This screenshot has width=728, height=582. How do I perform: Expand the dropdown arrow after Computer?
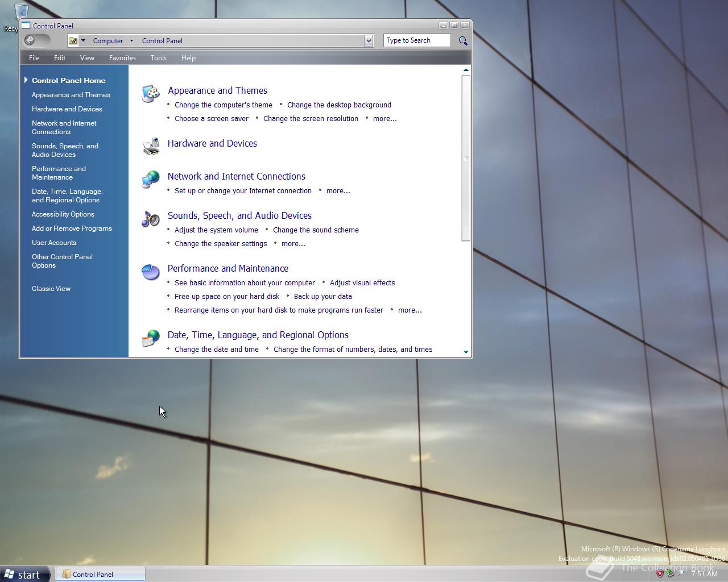click(x=131, y=40)
